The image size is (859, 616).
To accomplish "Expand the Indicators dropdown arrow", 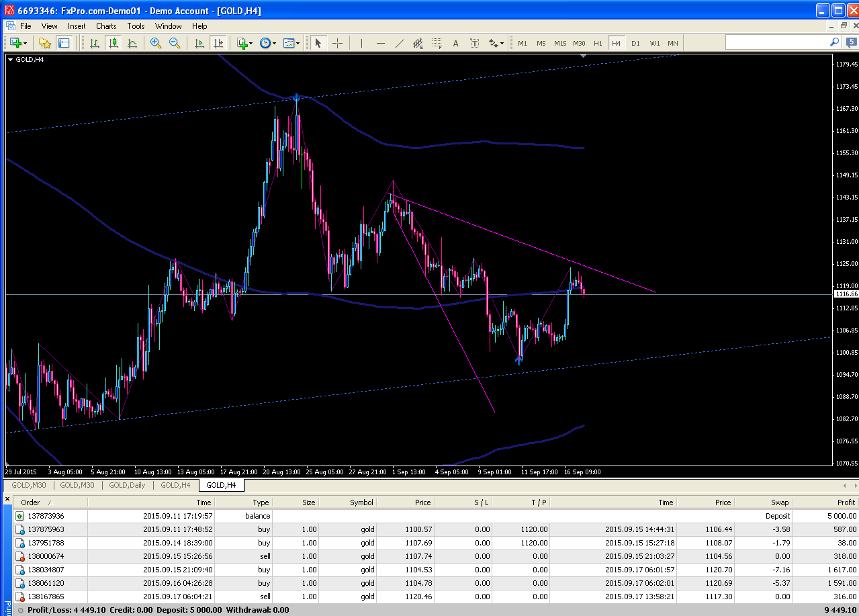I will (252, 44).
